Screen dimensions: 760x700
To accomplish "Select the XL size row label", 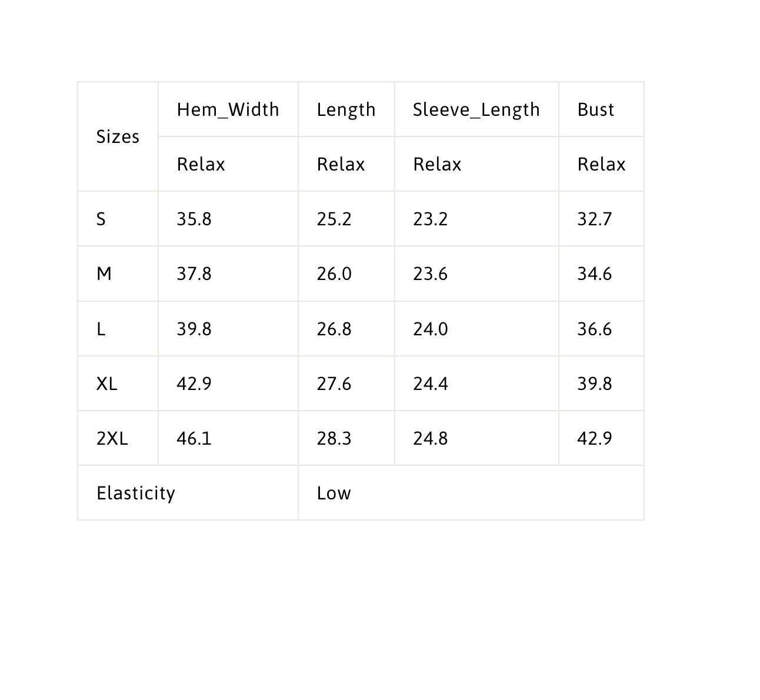I will [106, 384].
